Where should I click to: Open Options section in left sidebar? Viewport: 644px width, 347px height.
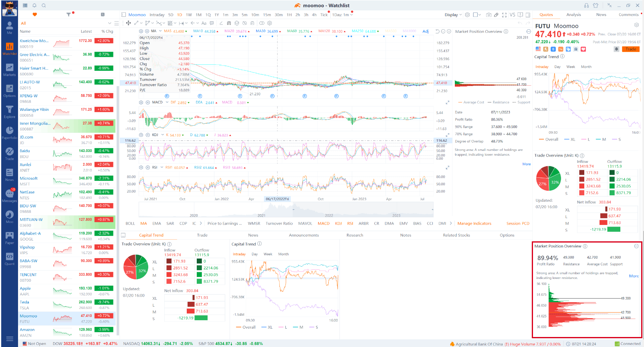pos(9,90)
